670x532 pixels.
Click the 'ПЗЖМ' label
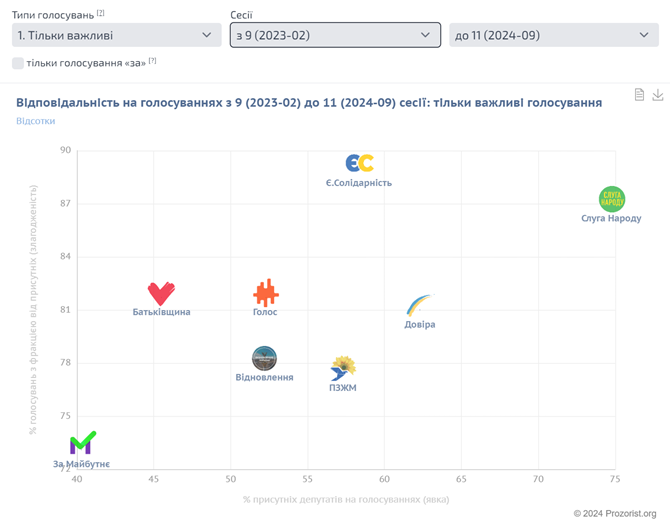(x=343, y=388)
